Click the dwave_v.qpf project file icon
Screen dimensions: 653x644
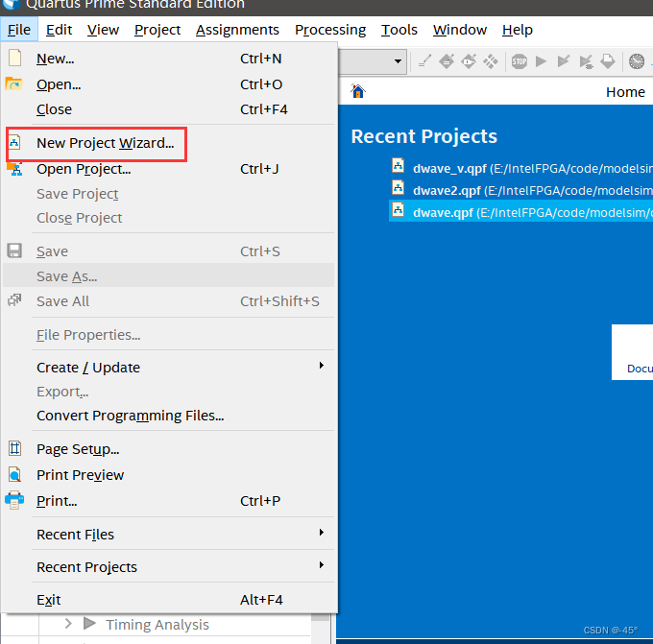pyautogui.click(x=399, y=165)
